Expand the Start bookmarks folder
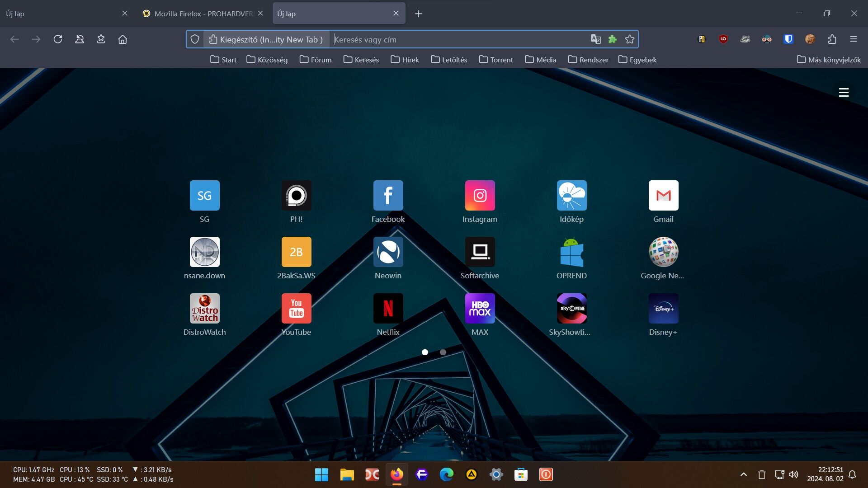868x488 pixels. click(x=223, y=60)
